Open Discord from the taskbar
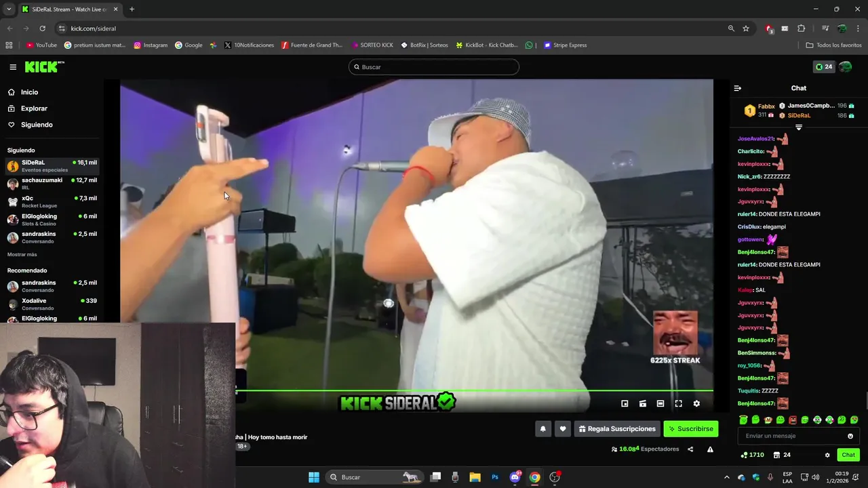Viewport: 868px width, 488px height. point(515,477)
